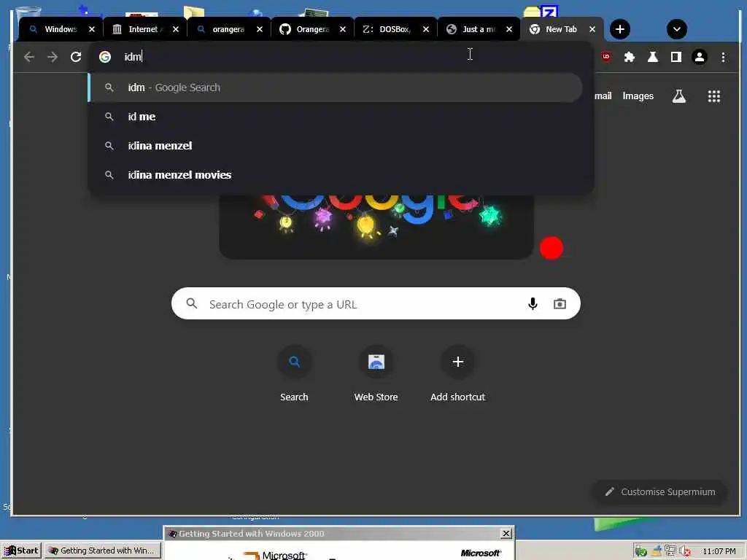Search by image with camera icon
747x560 pixels.
pyautogui.click(x=560, y=304)
